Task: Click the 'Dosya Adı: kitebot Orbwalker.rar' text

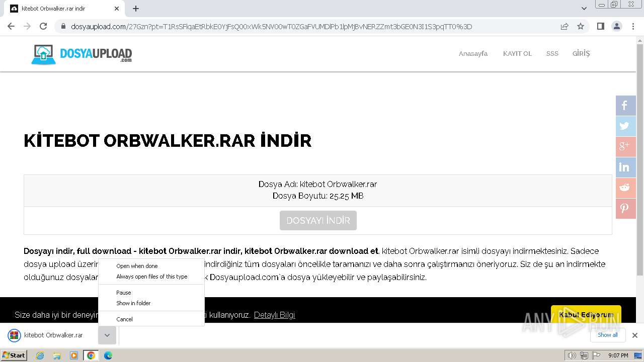Action: [x=317, y=184]
